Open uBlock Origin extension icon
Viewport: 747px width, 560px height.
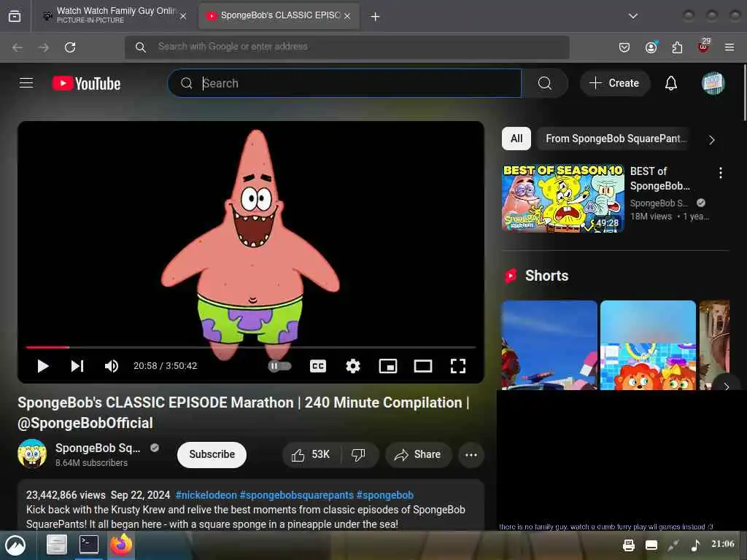[x=704, y=46]
